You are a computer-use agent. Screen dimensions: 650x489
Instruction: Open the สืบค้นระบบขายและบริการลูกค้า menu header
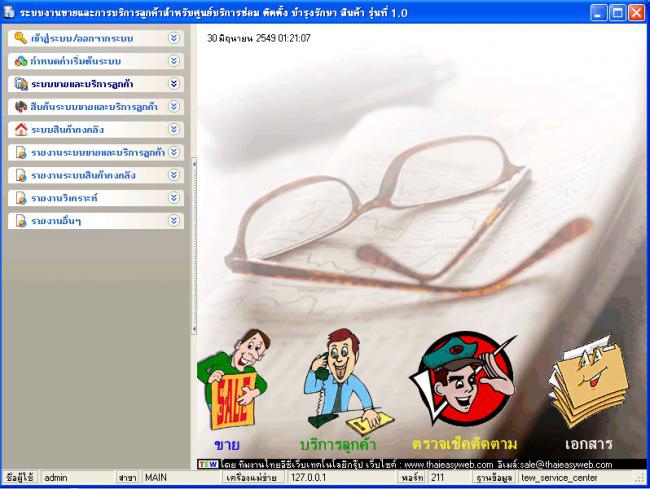pos(96,107)
